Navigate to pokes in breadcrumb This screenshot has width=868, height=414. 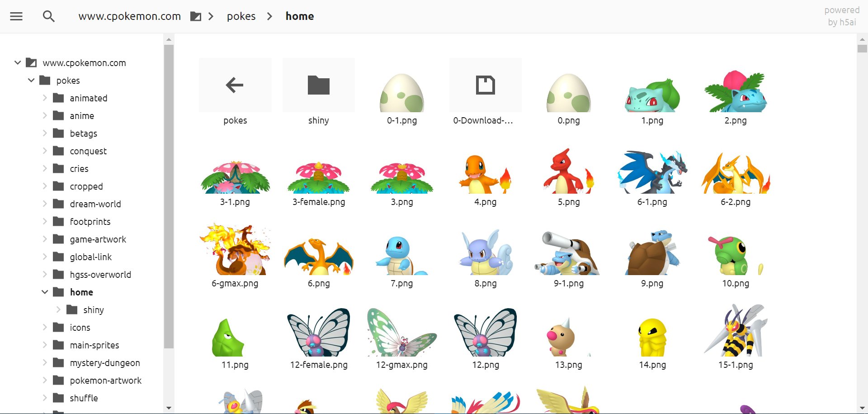[241, 16]
